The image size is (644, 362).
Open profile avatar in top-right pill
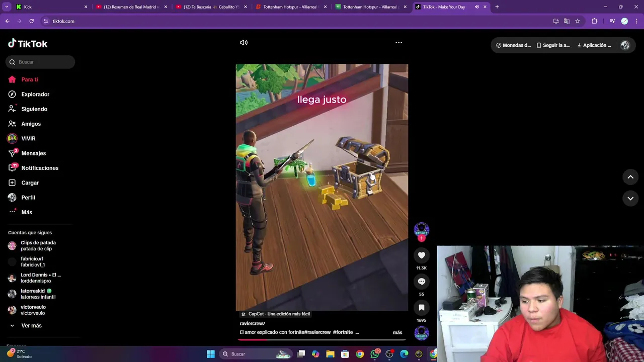click(625, 45)
